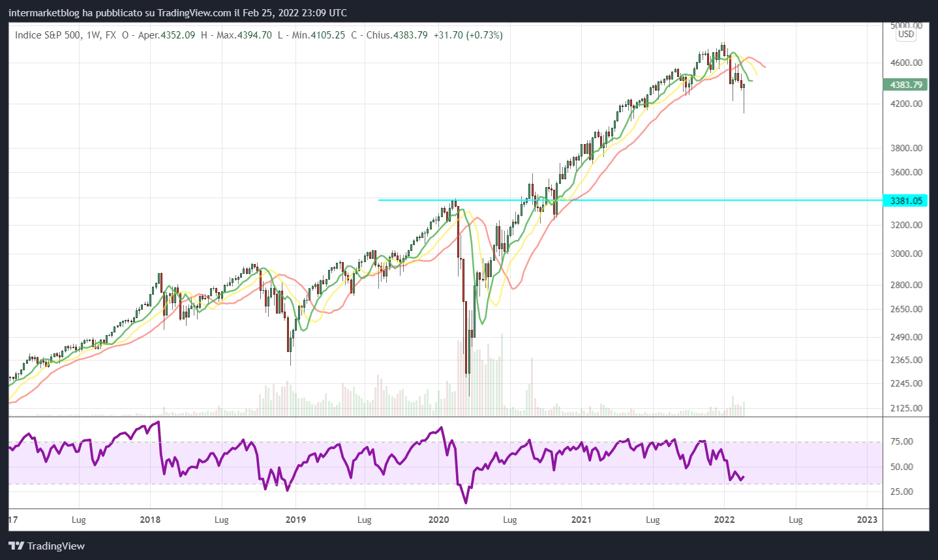Click the 'Lug' label between 2020 and 2021
The height and width of the screenshot is (560, 938).
pyautogui.click(x=510, y=520)
